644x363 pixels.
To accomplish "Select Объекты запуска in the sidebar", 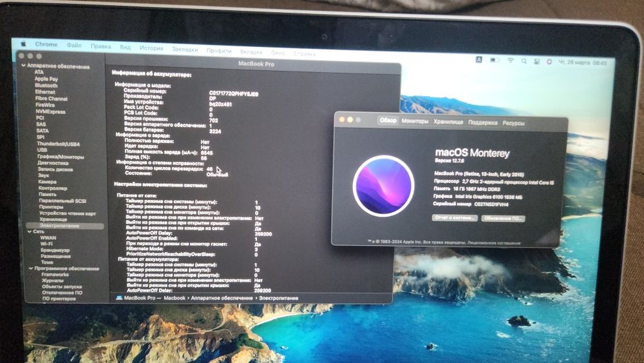I will coord(62,286).
